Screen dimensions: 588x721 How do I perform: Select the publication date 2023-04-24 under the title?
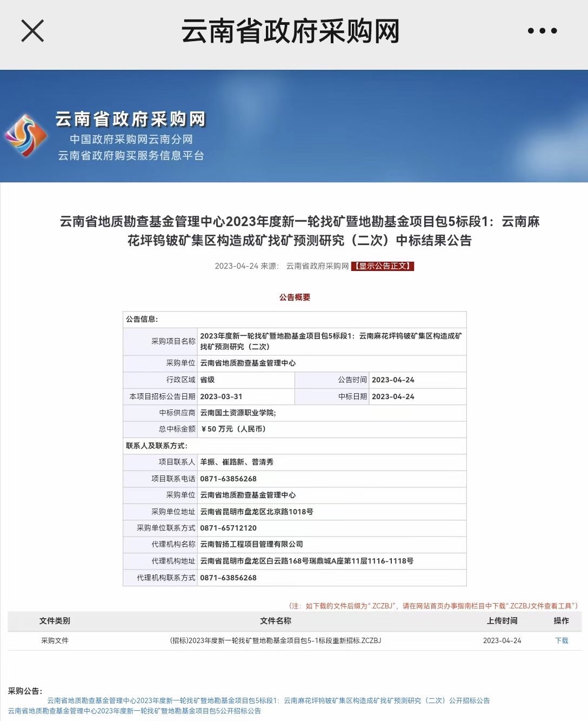point(237,266)
